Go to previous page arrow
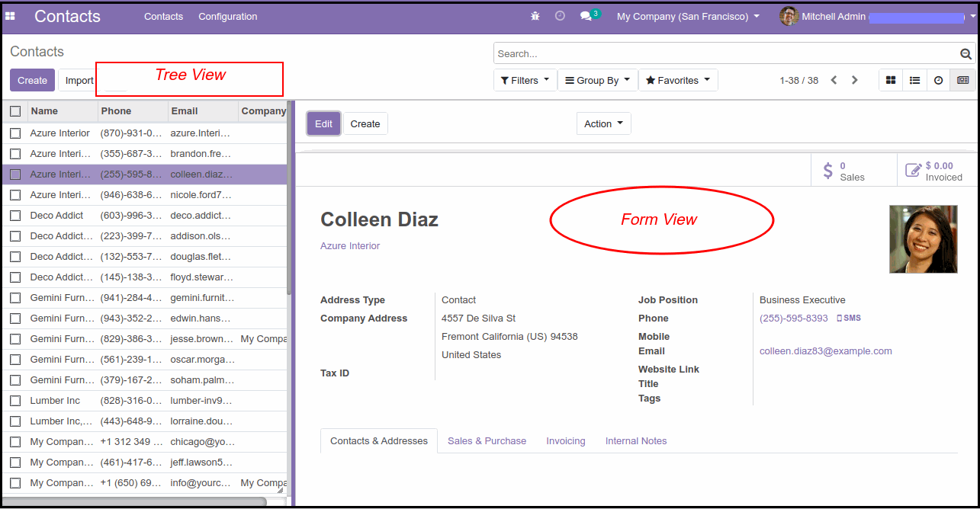The width and height of the screenshot is (980, 509). 834,80
